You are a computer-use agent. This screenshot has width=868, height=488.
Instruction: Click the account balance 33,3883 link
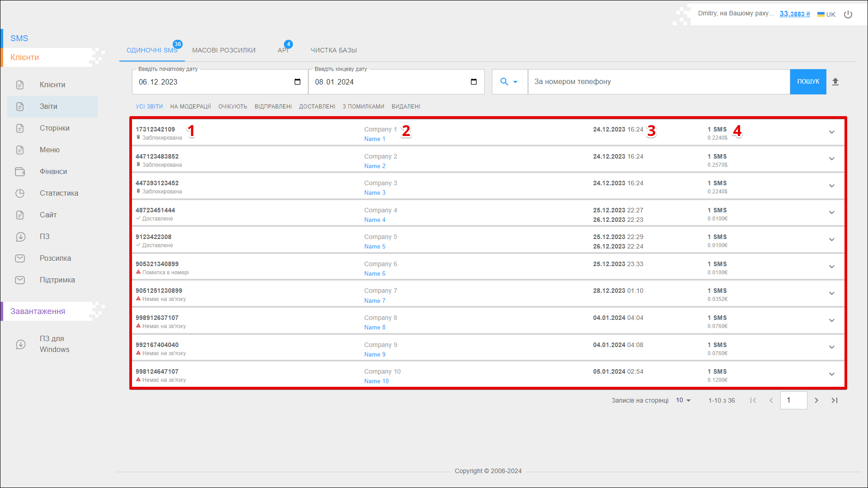(794, 14)
